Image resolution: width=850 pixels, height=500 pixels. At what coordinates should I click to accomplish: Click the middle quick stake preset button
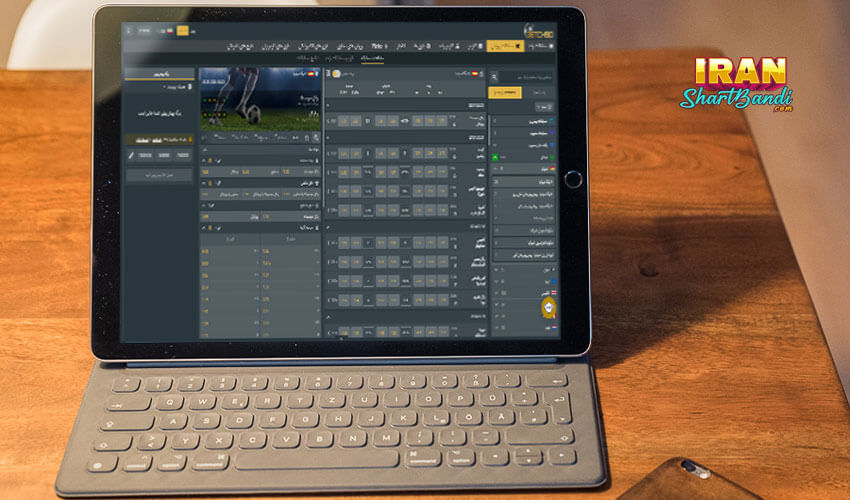164,156
